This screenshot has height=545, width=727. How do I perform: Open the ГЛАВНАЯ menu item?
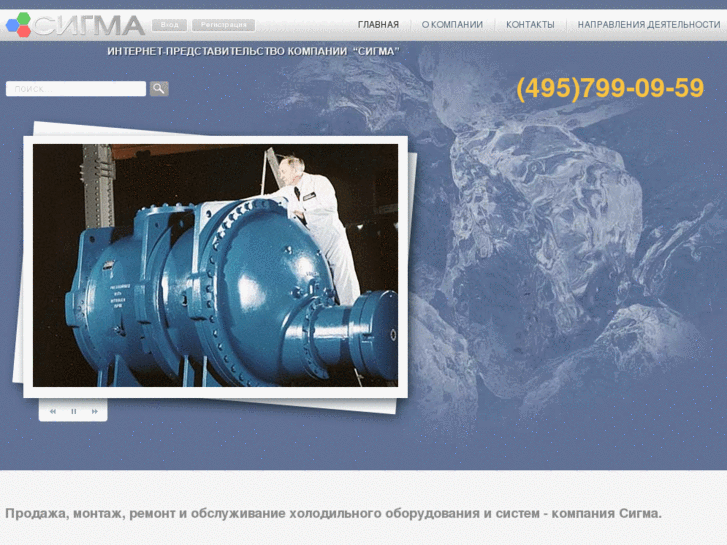coord(378,25)
